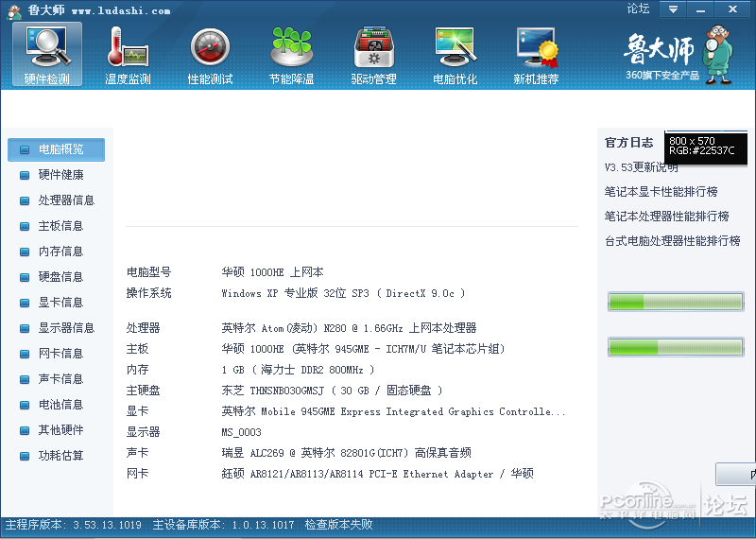Open 硬件检测 hardware detection icon
This screenshot has width=756, height=539.
[x=47, y=55]
